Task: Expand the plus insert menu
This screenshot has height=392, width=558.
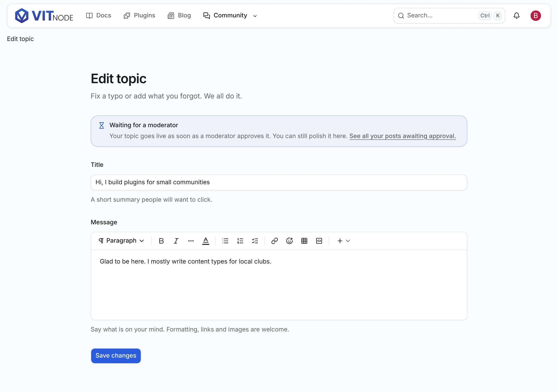Action: coord(343,241)
